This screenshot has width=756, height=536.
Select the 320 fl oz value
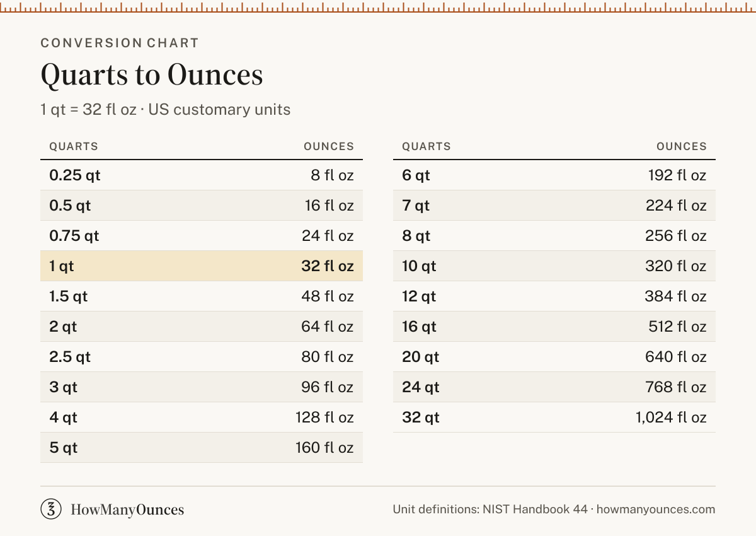(676, 266)
